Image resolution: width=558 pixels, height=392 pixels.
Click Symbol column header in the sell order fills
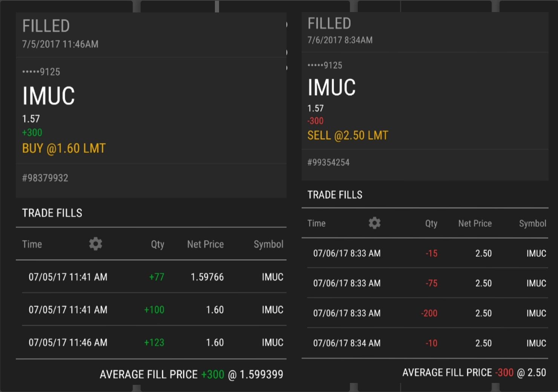click(532, 223)
